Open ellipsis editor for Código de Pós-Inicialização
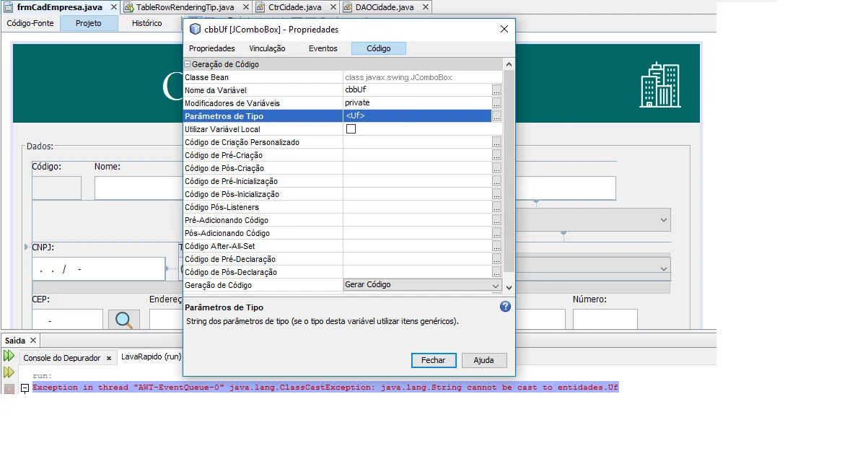The image size is (868, 464). 496,194
